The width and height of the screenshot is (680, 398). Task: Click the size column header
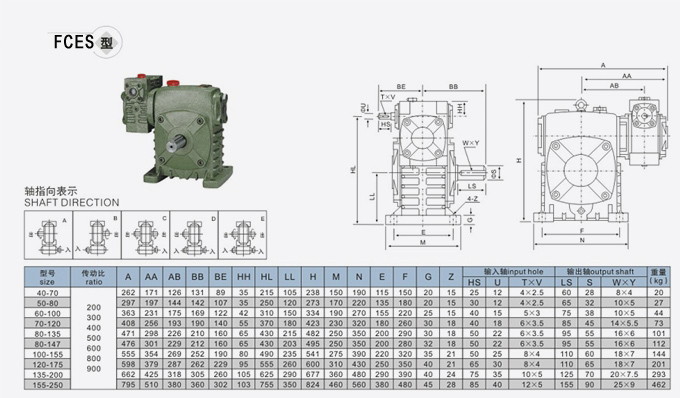47,277
